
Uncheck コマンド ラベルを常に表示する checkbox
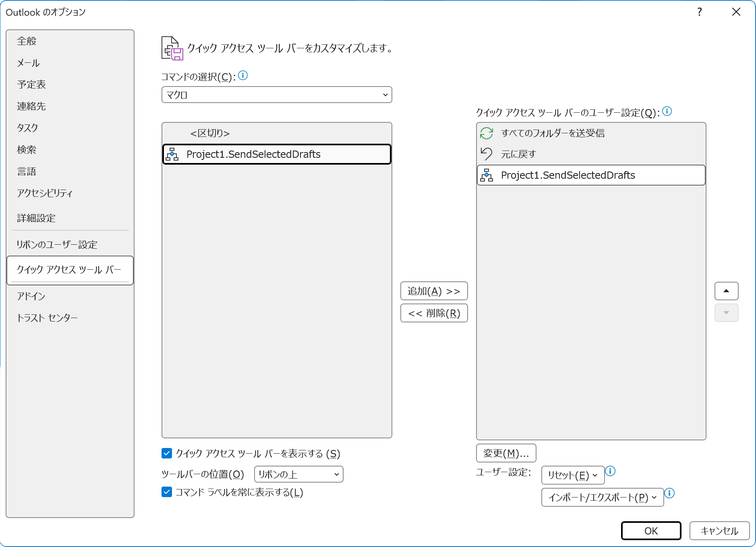[167, 492]
